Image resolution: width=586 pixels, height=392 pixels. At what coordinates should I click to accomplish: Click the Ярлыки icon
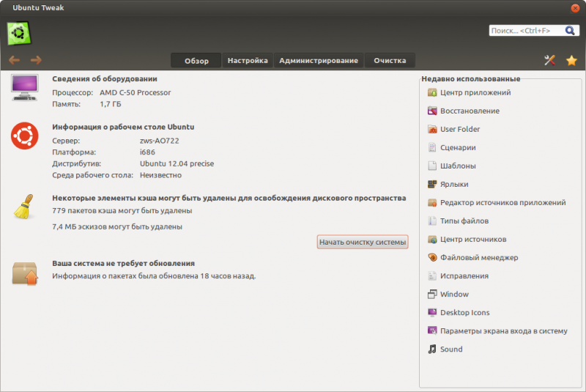[432, 184]
